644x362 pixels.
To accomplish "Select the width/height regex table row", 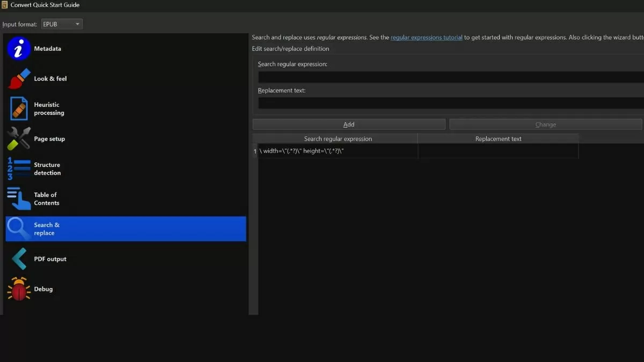I will pos(338,151).
